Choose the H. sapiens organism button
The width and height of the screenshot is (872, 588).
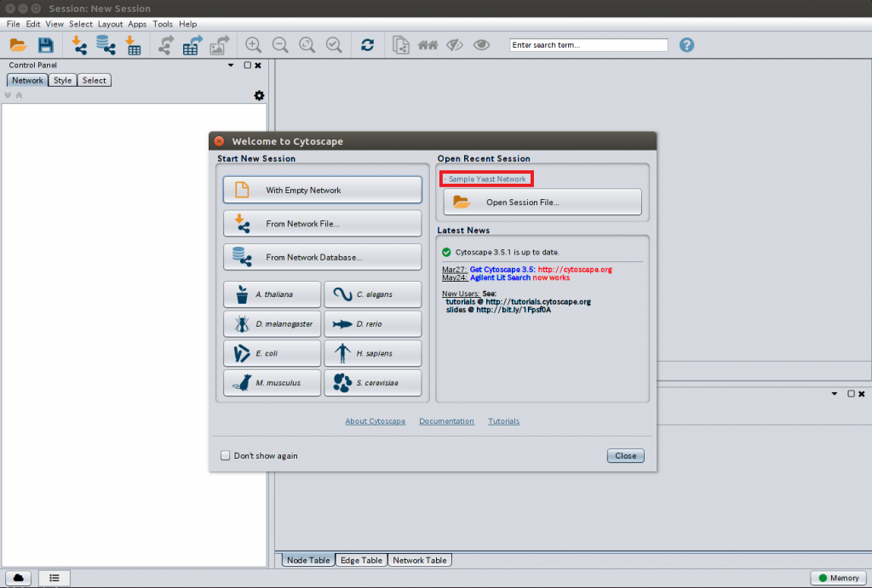373,353
